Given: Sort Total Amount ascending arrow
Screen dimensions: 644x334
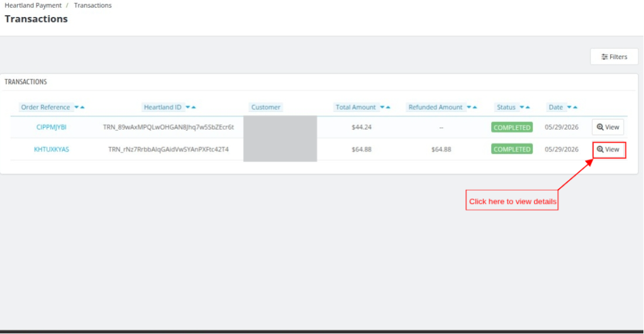Looking at the screenshot, I should [x=388, y=107].
